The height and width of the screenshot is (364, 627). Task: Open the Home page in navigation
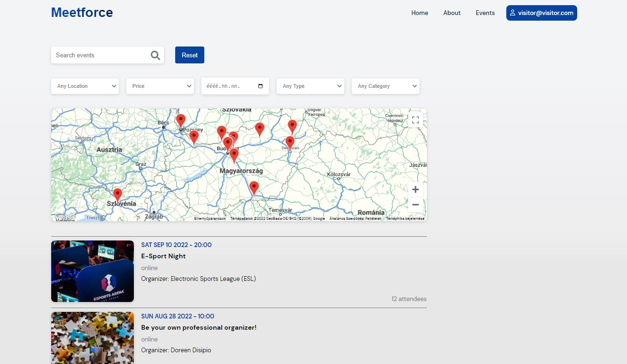click(x=420, y=13)
